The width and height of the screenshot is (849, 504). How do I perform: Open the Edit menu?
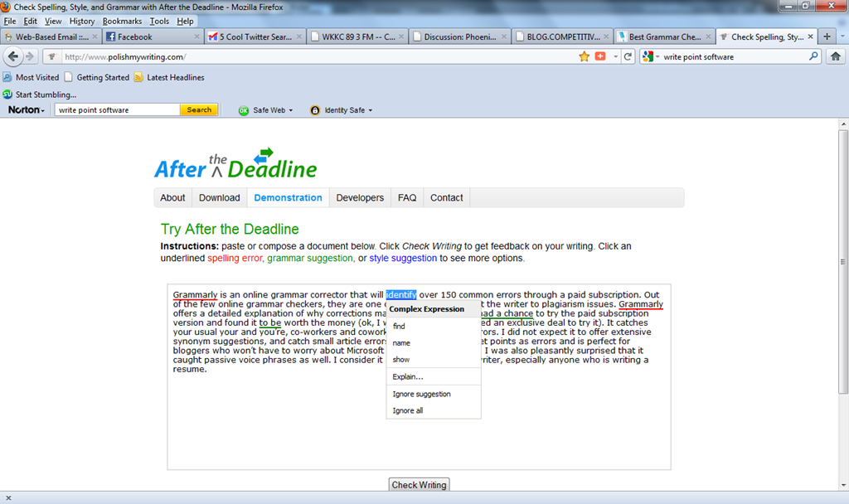[x=31, y=21]
